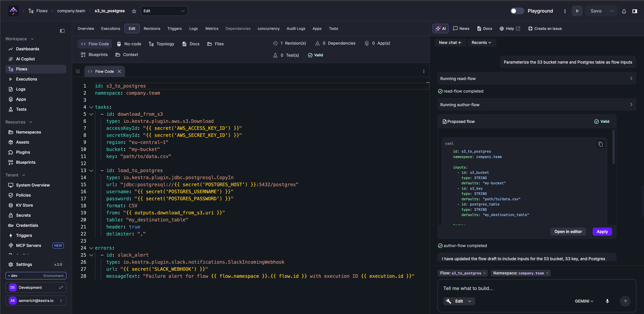The image size is (644, 314).
Task: Close the Flow Code editor tab
Action: pyautogui.click(x=119, y=71)
